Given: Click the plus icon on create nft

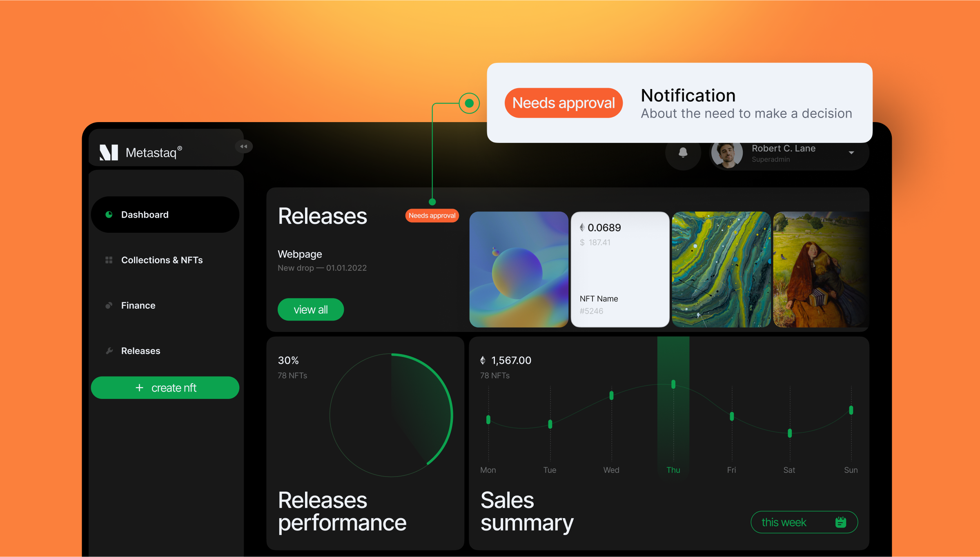Looking at the screenshot, I should pos(139,388).
